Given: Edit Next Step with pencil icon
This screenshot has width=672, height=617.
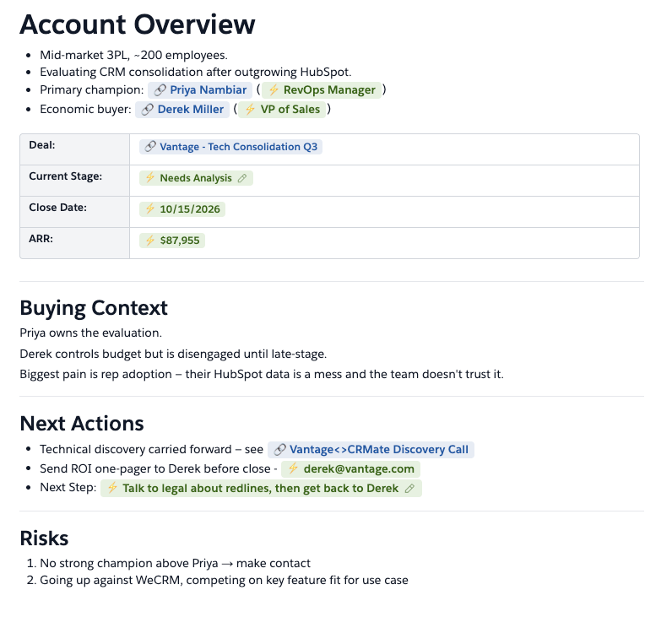Looking at the screenshot, I should coord(409,489).
